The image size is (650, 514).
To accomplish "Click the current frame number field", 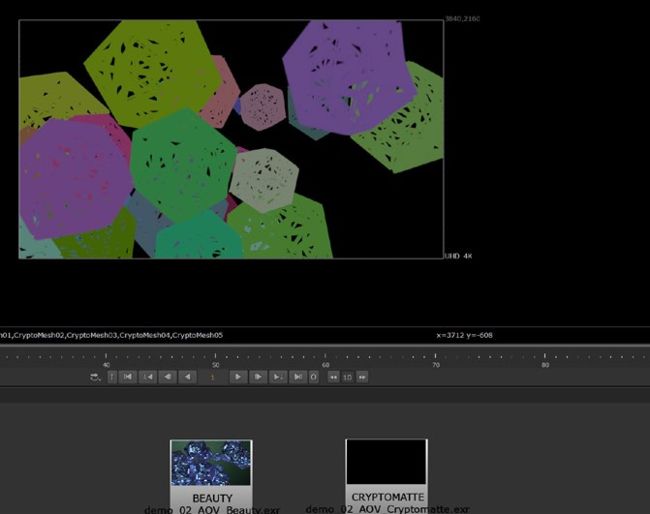I will (212, 377).
